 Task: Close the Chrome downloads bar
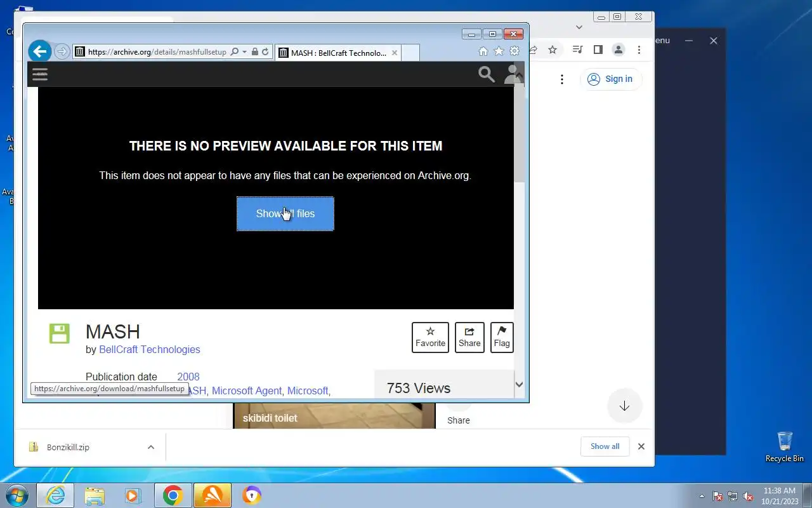(x=641, y=446)
